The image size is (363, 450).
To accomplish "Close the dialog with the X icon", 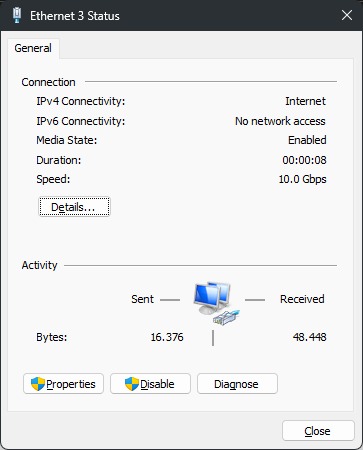I will click(x=347, y=15).
